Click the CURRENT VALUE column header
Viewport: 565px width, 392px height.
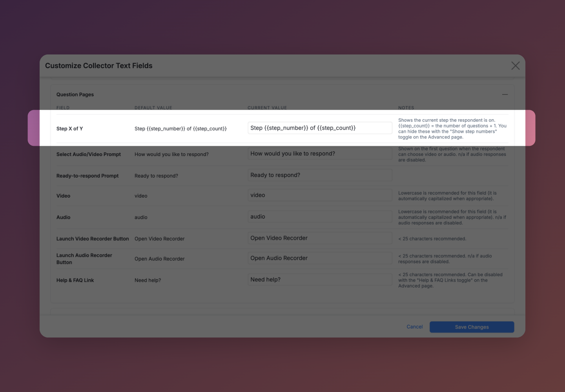click(x=267, y=108)
